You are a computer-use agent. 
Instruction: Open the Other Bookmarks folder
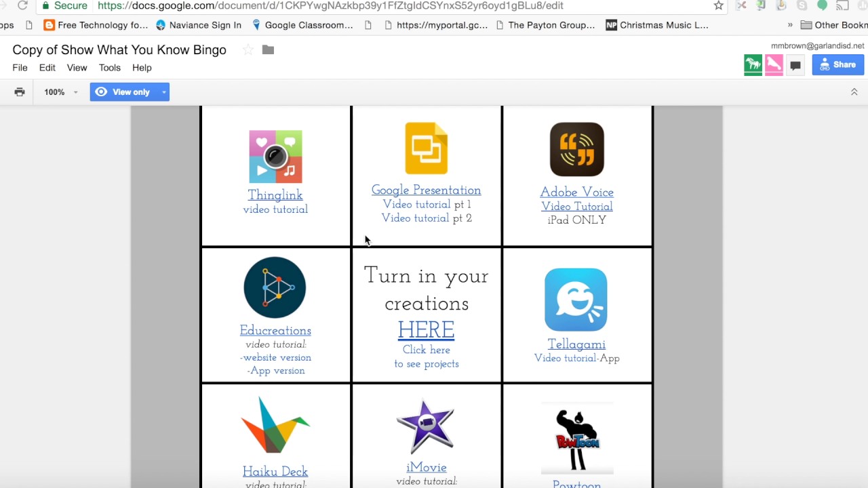coord(833,25)
